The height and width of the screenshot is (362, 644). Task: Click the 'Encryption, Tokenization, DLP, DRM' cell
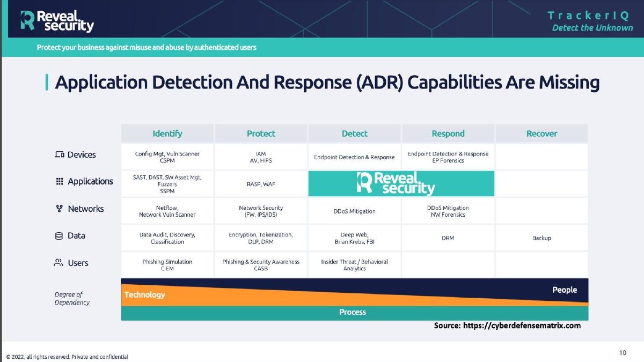point(261,238)
